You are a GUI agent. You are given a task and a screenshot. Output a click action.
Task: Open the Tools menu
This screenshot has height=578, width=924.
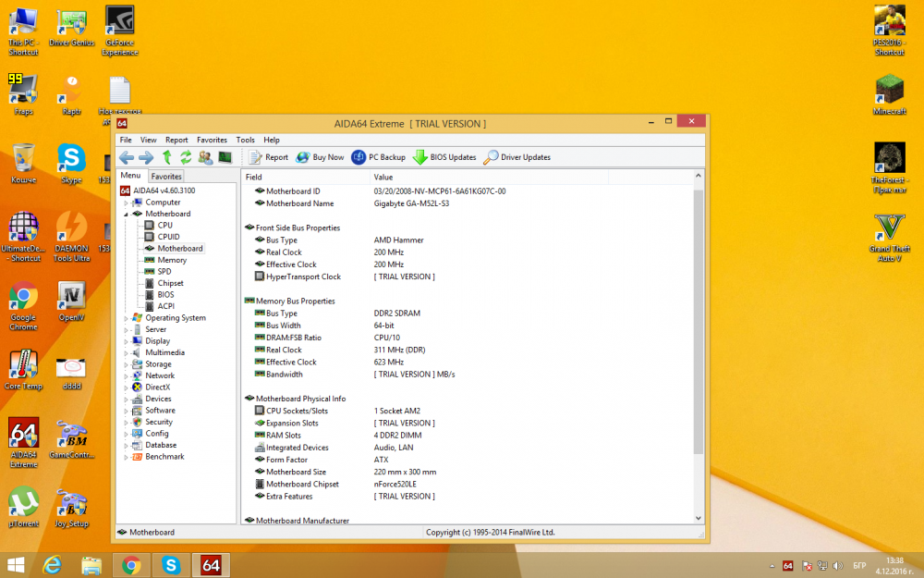[x=246, y=140]
